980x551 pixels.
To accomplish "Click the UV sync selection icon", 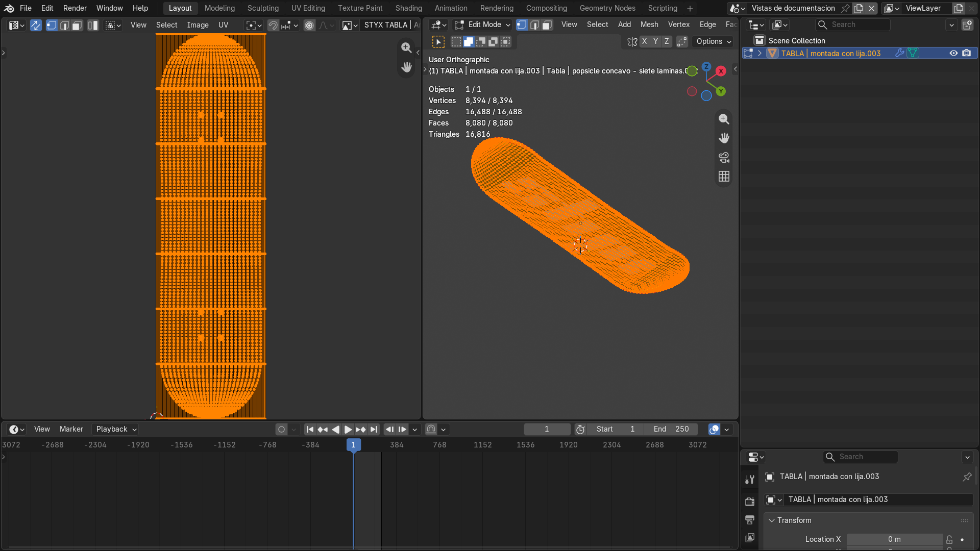I will point(36,25).
